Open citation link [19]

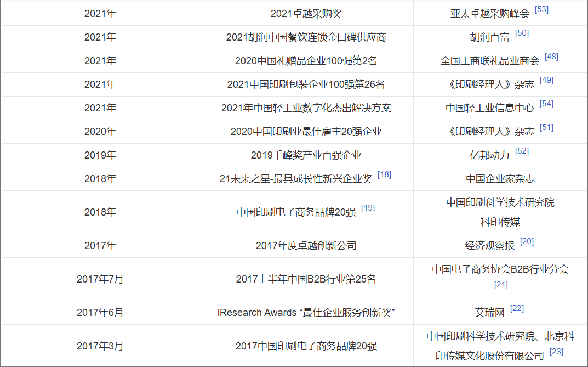click(x=368, y=208)
